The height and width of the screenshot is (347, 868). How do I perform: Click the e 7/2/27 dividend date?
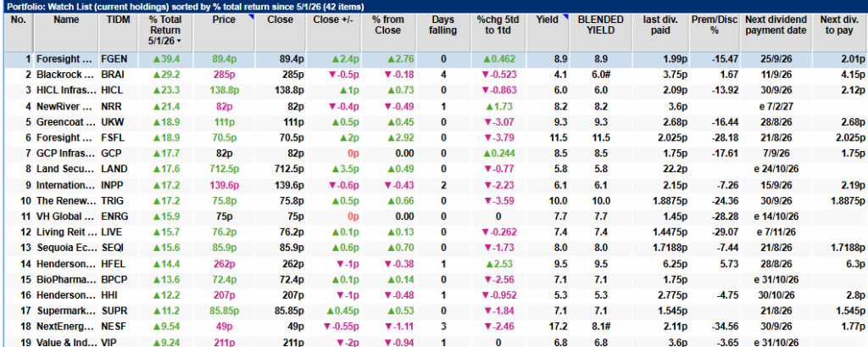tap(776, 104)
